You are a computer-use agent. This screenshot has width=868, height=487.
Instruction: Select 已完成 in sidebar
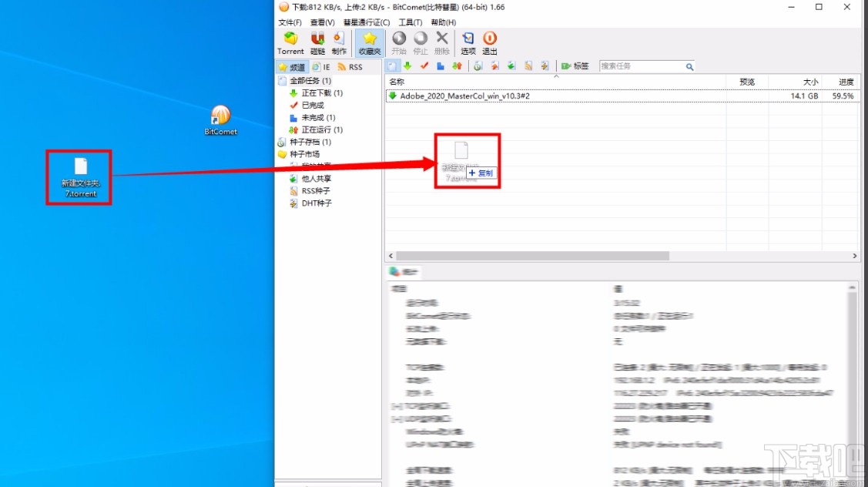[x=313, y=106]
